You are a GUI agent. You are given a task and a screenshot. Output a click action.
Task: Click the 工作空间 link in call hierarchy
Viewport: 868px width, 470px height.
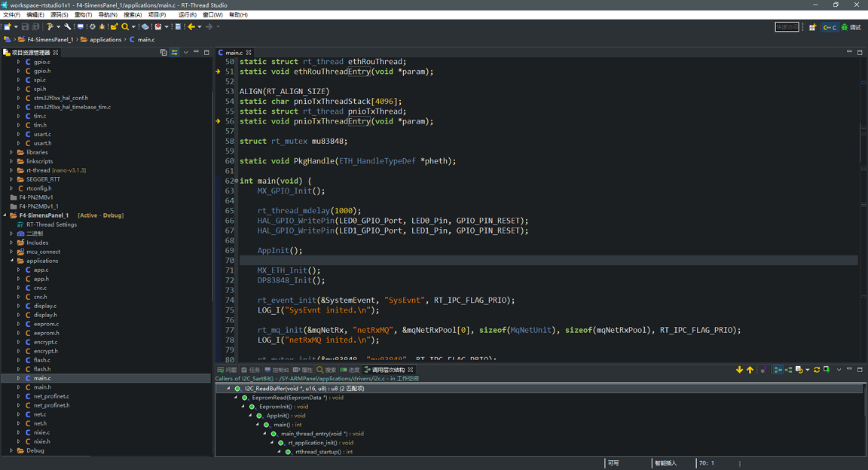click(x=408, y=379)
